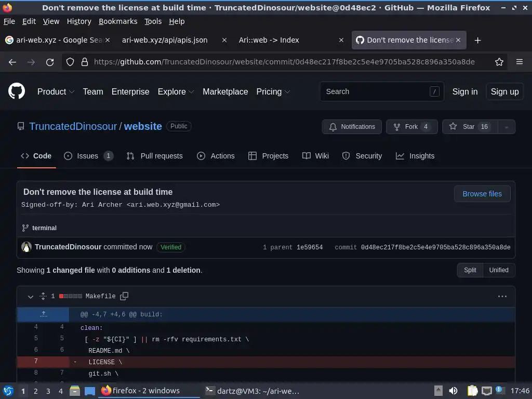Copy the Makefile file path

tap(124, 296)
